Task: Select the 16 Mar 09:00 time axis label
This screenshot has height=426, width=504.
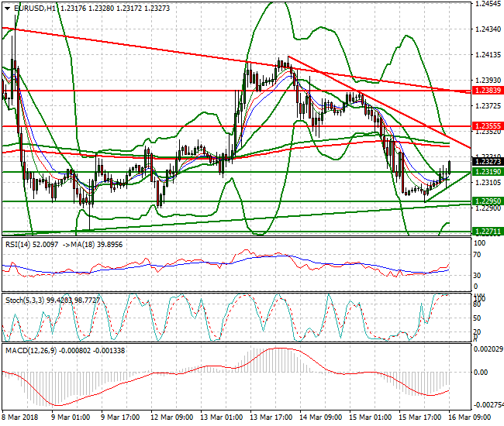Action: pyautogui.click(x=469, y=417)
